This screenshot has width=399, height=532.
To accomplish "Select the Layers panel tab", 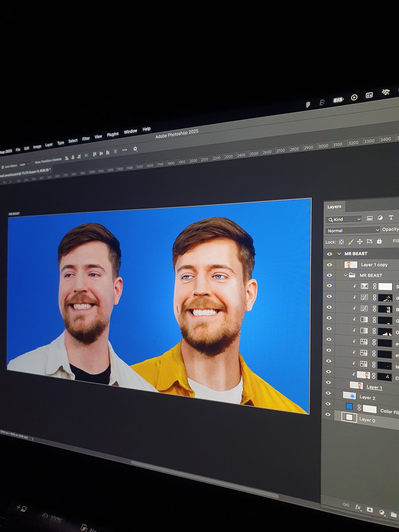I will [x=334, y=207].
